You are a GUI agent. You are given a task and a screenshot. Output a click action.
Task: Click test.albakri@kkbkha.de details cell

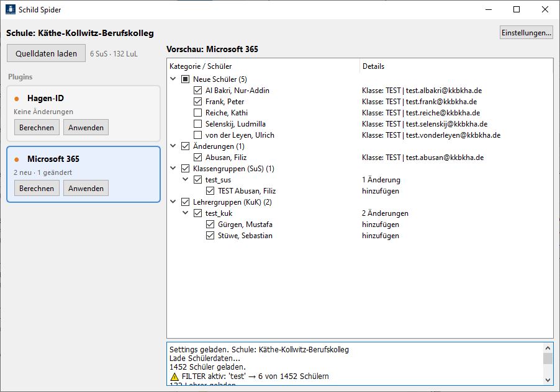point(422,90)
